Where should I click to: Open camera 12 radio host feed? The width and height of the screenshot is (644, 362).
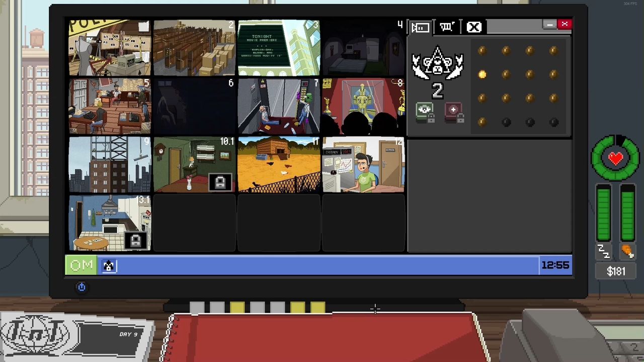[x=363, y=164]
